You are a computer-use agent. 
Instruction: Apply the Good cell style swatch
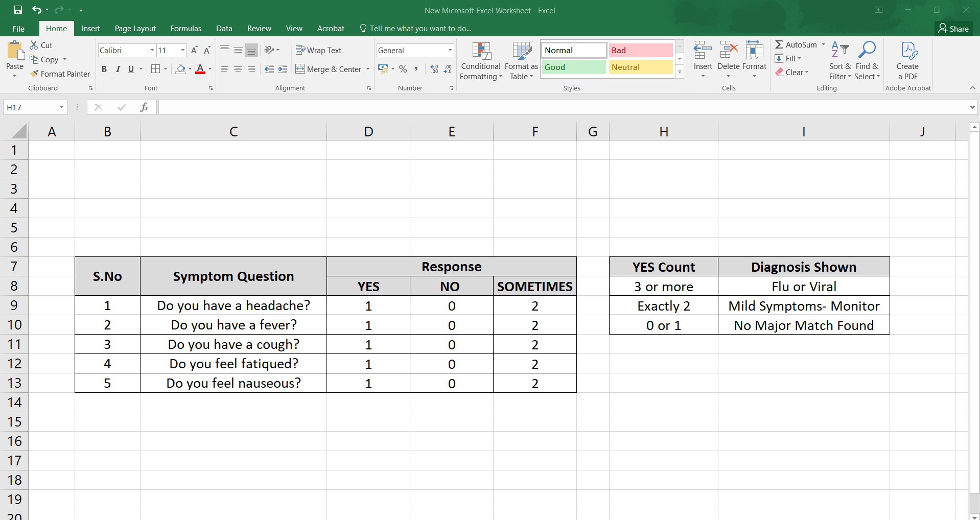point(573,67)
